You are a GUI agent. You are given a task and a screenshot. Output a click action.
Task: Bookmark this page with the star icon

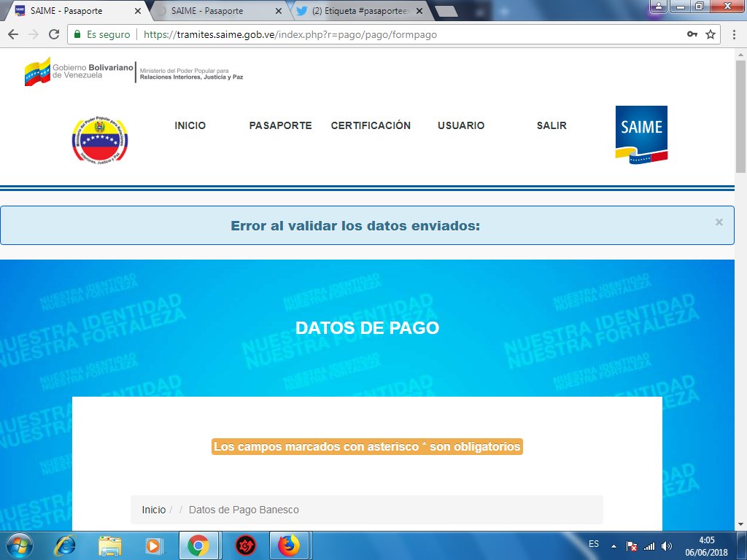tap(711, 34)
